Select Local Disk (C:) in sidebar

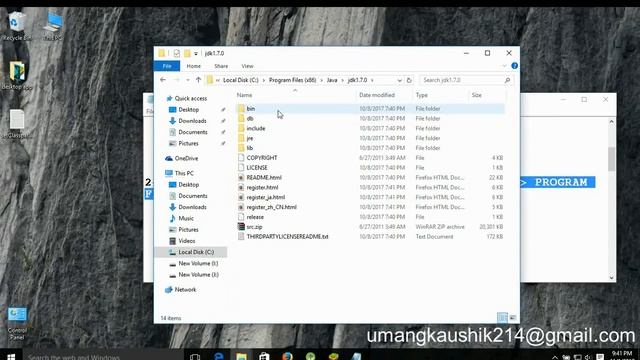click(196, 252)
